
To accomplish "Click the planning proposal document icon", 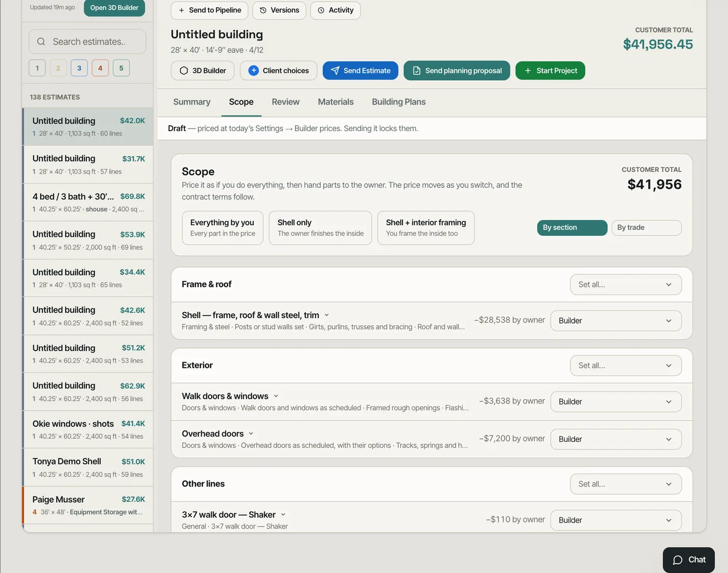I will (x=417, y=71).
